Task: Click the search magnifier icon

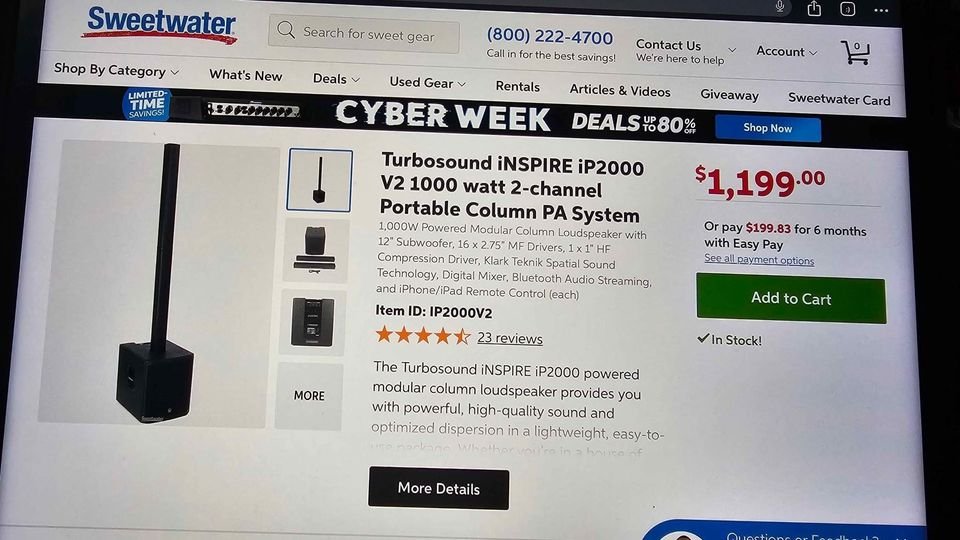Action: [285, 29]
